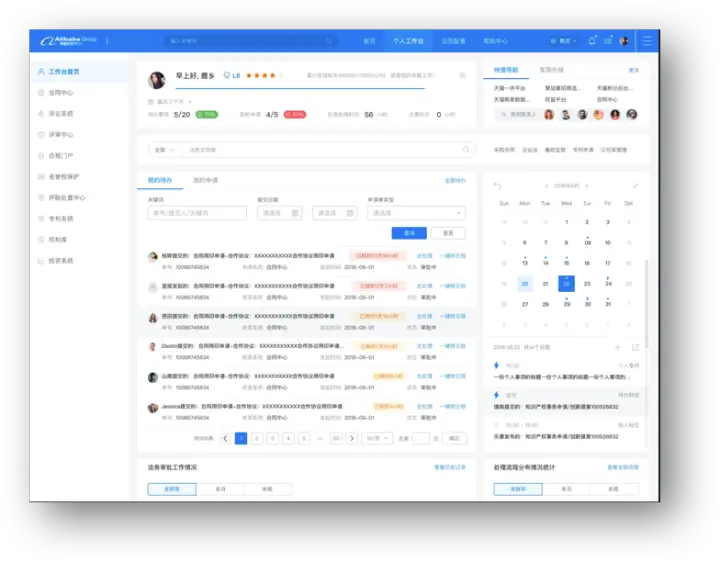Click the Alibaba Group logo
This screenshot has width=720, height=562.
click(69, 41)
